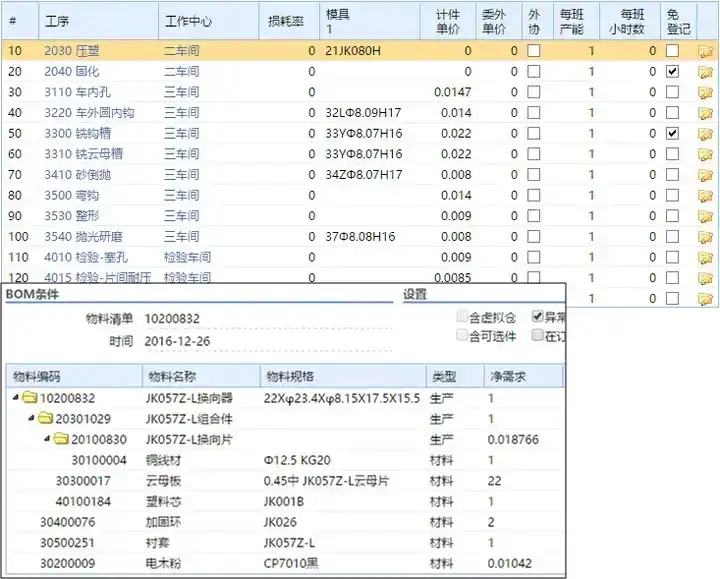Open the folder icon for row 60 铣云母槽
The image size is (720, 579).
click(x=705, y=154)
